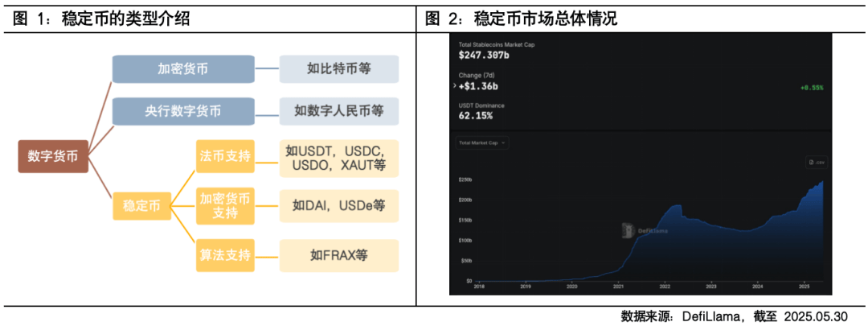Click the $100b y-axis label
The width and height of the screenshot is (868, 326).
464,241
